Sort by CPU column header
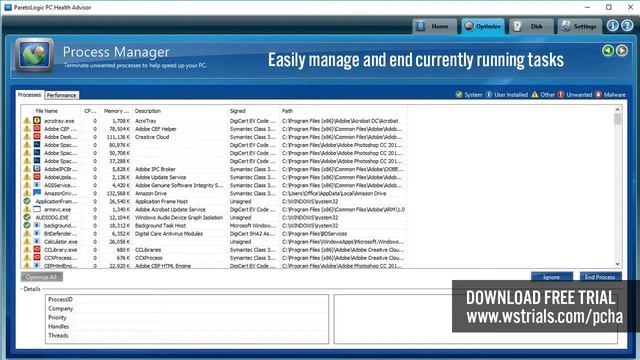640x360 pixels. click(x=90, y=111)
